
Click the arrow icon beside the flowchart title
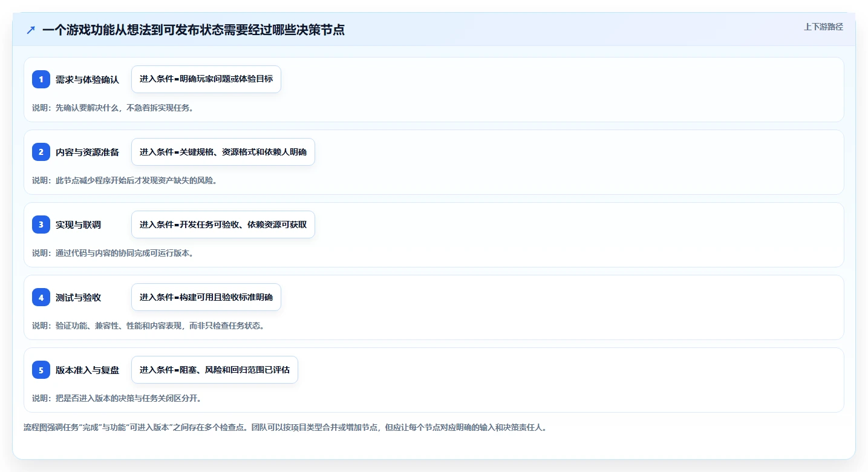[x=31, y=30]
